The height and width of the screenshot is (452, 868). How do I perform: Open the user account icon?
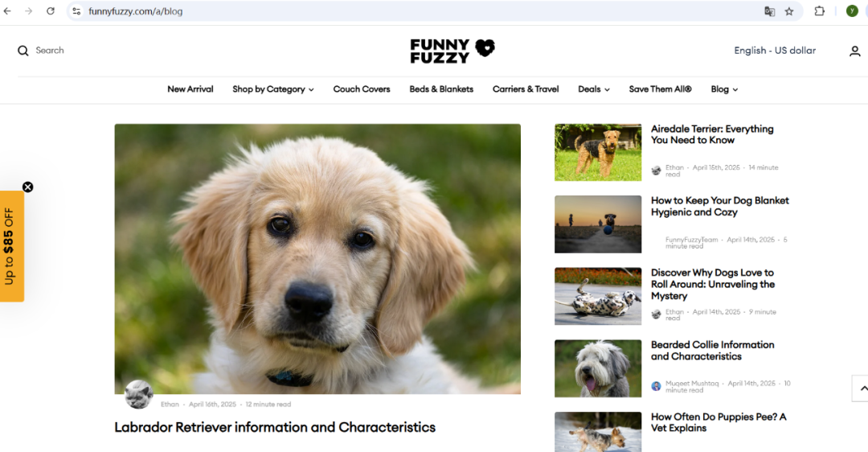coord(854,51)
